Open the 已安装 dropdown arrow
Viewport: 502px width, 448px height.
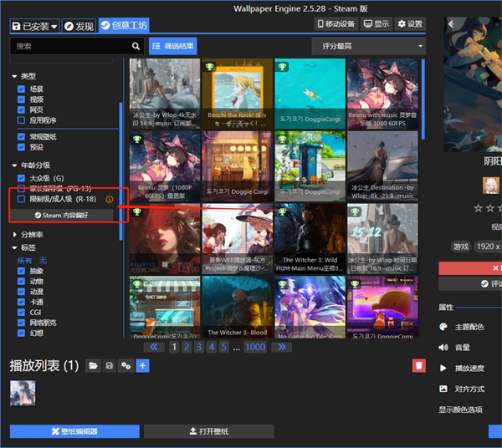click(54, 26)
